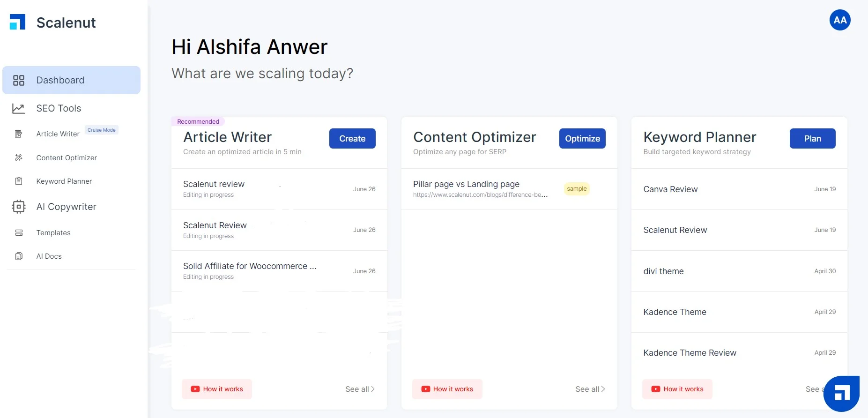
Task: Open AI Docs from the sidebar menu
Action: point(49,256)
